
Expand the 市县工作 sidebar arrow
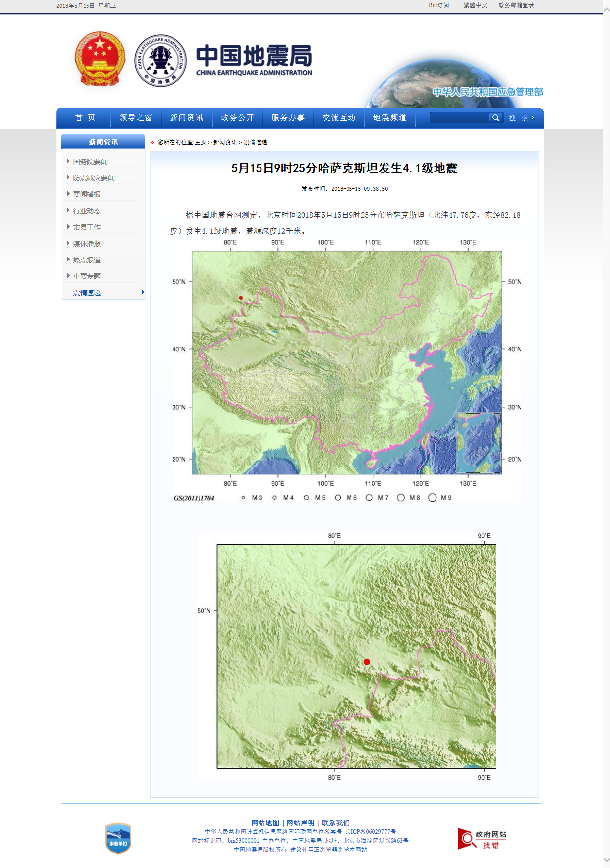click(x=68, y=227)
